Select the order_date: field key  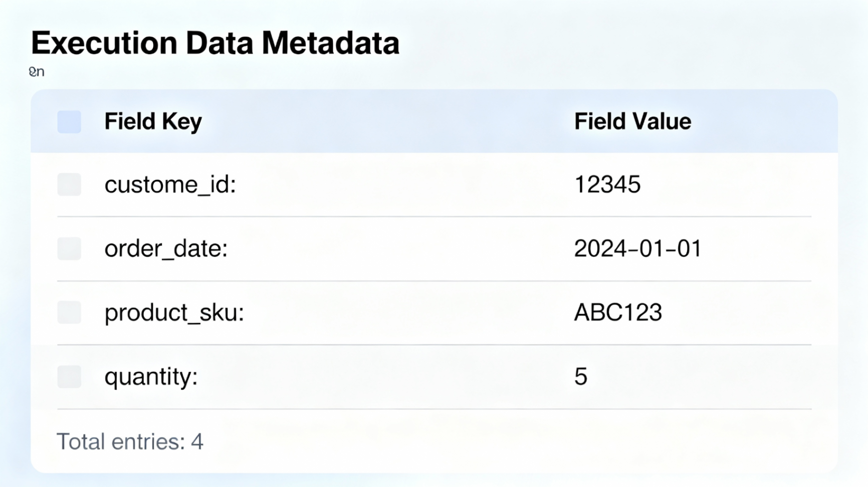[166, 249]
